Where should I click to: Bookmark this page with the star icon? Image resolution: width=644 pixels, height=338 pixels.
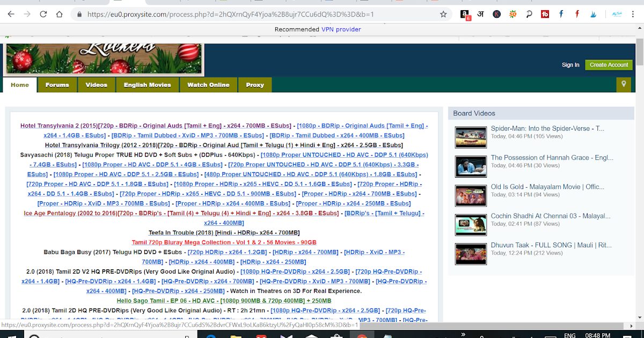point(443,14)
